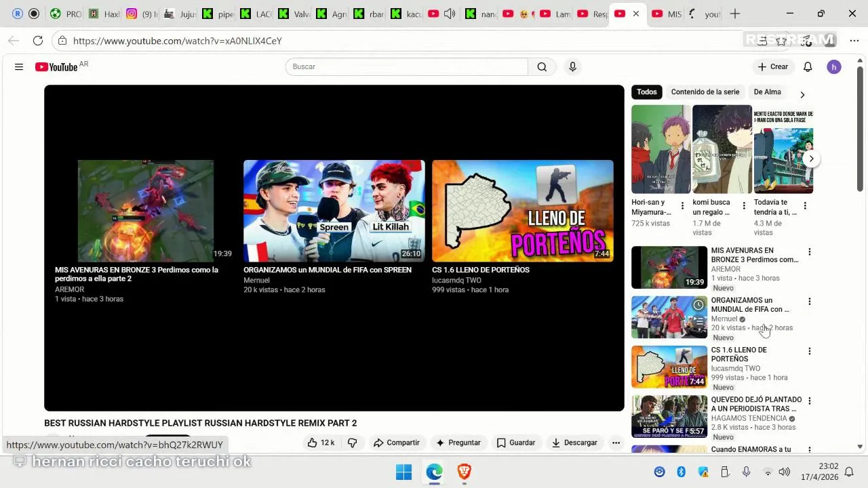Open the Windows Start menu
Image resolution: width=868 pixels, height=488 pixels.
click(x=403, y=472)
